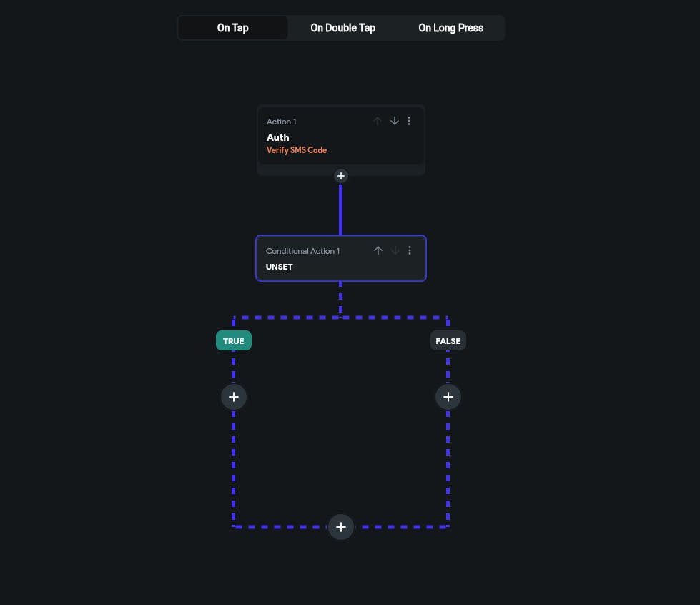Open the On Long Press tab
This screenshot has width=700, height=605.
point(450,28)
